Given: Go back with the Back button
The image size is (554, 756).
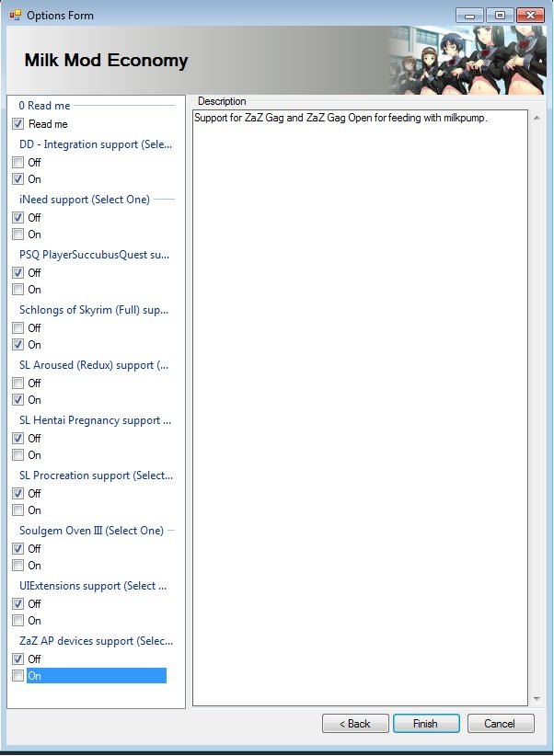Looking at the screenshot, I should (x=355, y=724).
